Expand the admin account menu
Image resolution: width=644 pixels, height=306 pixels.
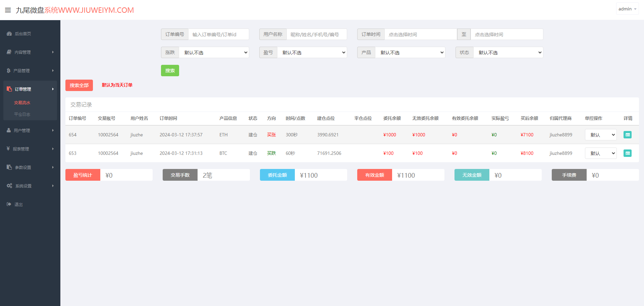[x=627, y=9]
